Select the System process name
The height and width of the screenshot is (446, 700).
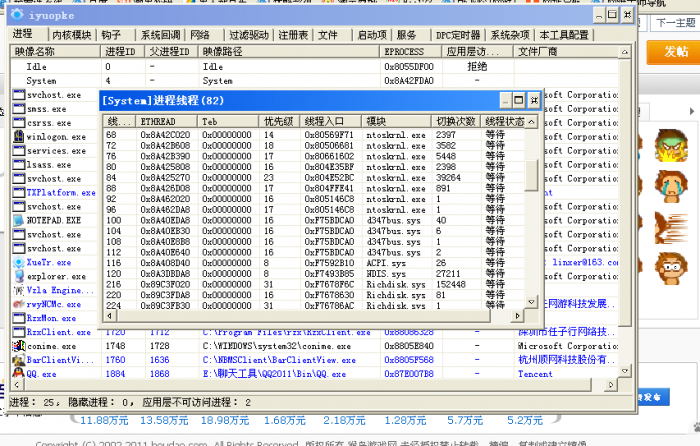pyautogui.click(x=41, y=81)
